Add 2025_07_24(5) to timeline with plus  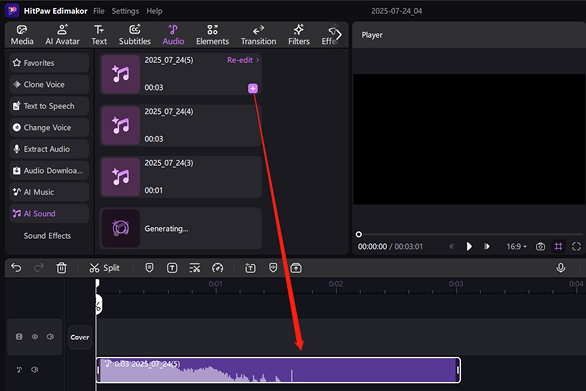tap(253, 89)
